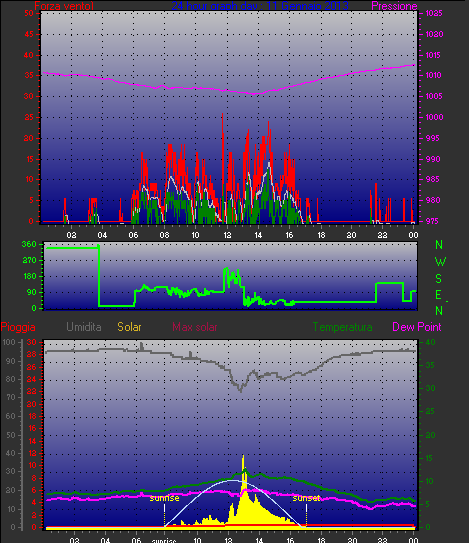Image resolution: width=469 pixels, height=543 pixels.
Task: Click the sunset marker on solar graph
Action: (x=306, y=498)
